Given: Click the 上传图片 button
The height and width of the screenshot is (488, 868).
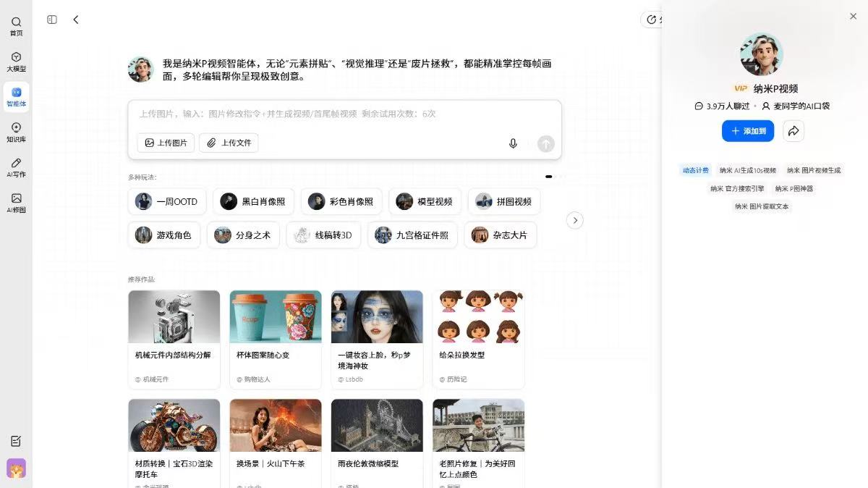Looking at the screenshot, I should (x=166, y=143).
